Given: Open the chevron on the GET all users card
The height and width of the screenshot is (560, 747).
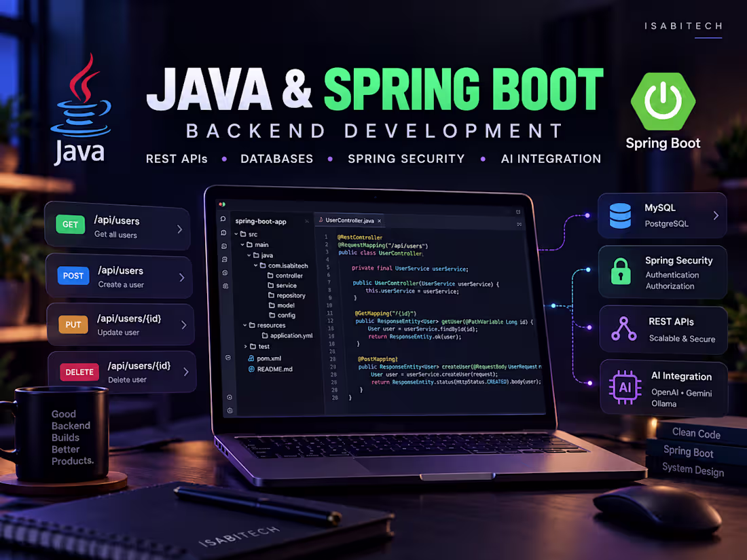Looking at the screenshot, I should click(x=179, y=229).
